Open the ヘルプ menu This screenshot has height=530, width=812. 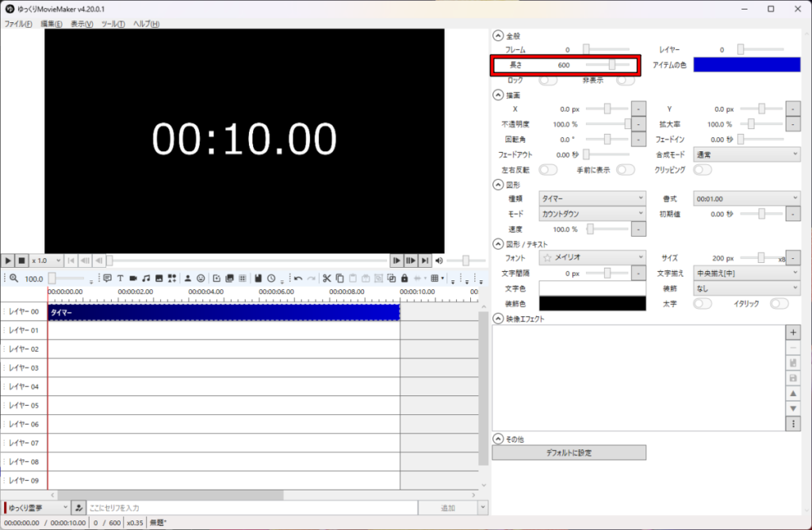pos(146,24)
